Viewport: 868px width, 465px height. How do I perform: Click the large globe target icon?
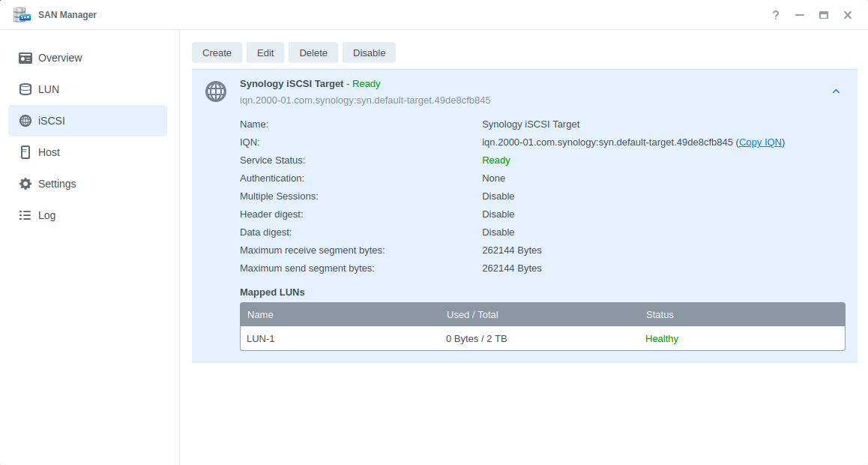216,91
